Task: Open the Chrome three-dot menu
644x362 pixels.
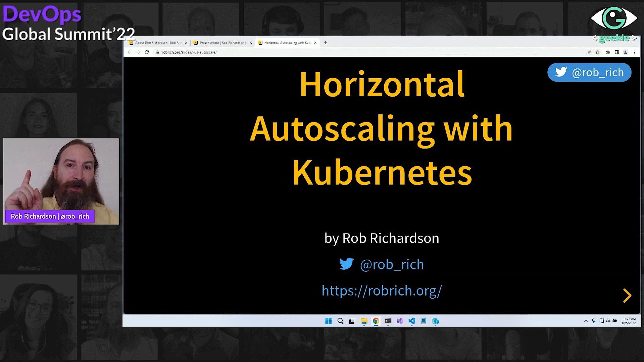Action: point(634,52)
